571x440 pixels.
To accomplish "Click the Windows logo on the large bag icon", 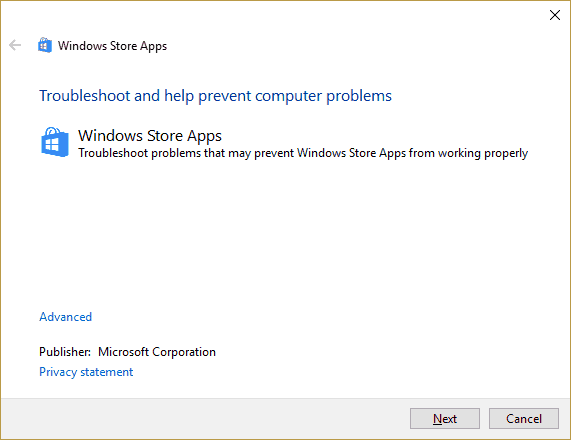I will click(52, 145).
